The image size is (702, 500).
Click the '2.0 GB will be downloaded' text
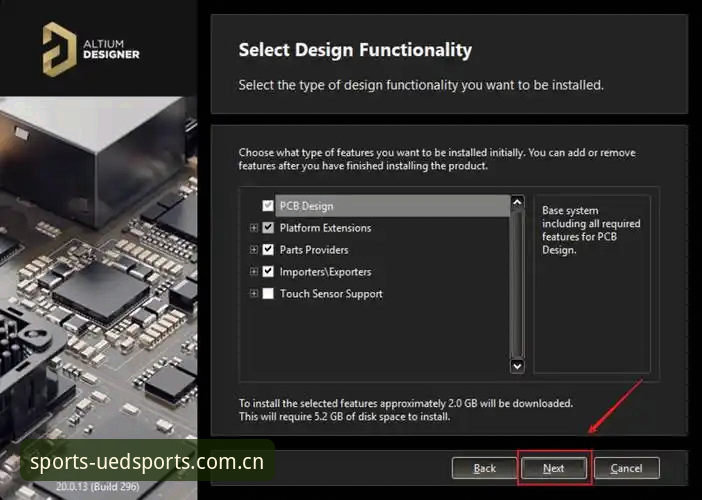(510, 403)
